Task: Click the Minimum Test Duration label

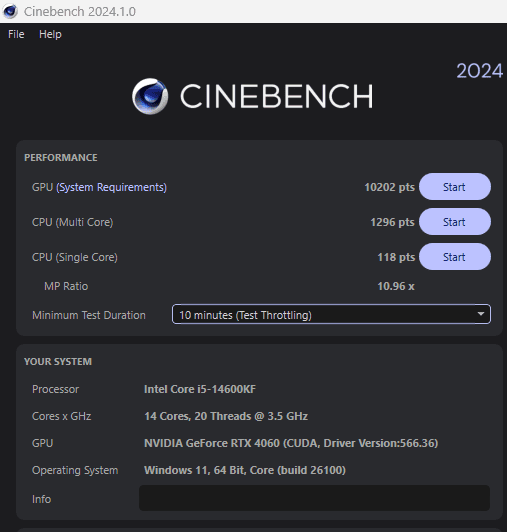Action: 89,315
